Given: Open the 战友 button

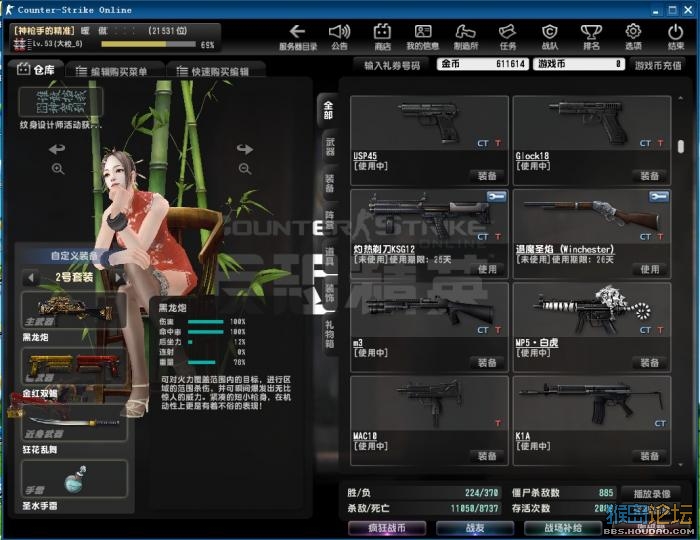Looking at the screenshot, I should click(475, 528).
